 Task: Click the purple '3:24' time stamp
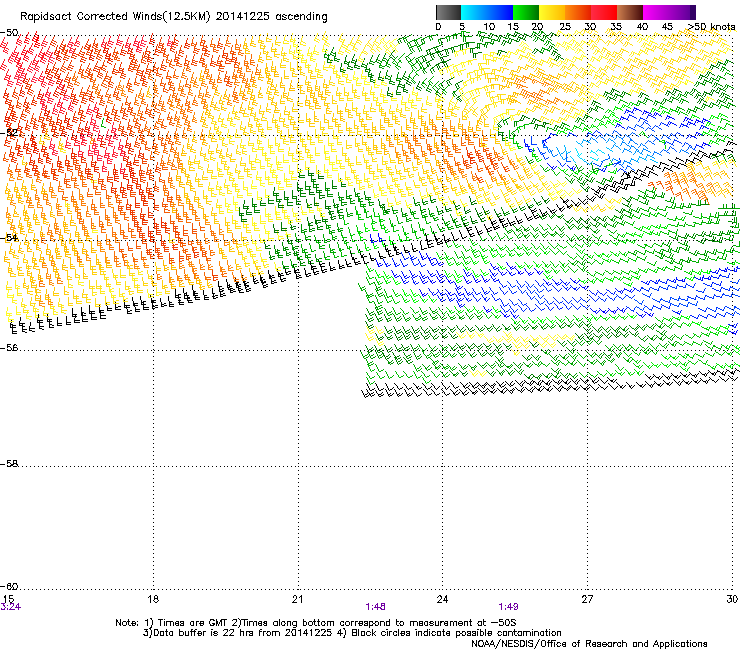[x=10, y=607]
